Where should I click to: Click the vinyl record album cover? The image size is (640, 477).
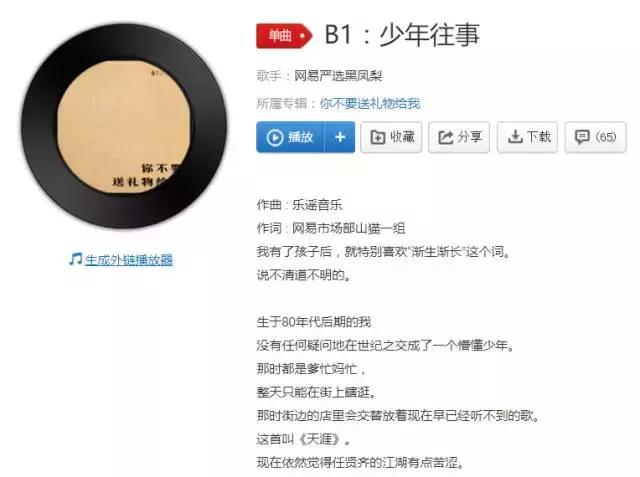[124, 125]
